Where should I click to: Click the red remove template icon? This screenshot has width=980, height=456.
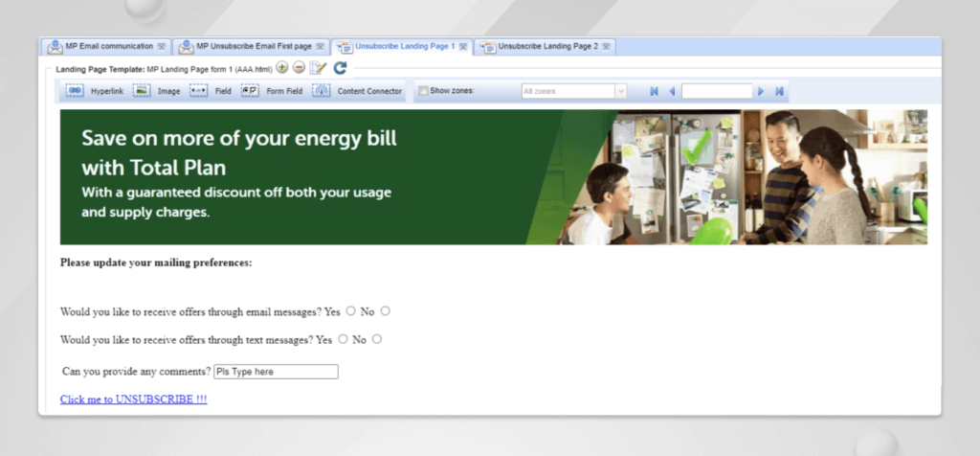[299, 68]
